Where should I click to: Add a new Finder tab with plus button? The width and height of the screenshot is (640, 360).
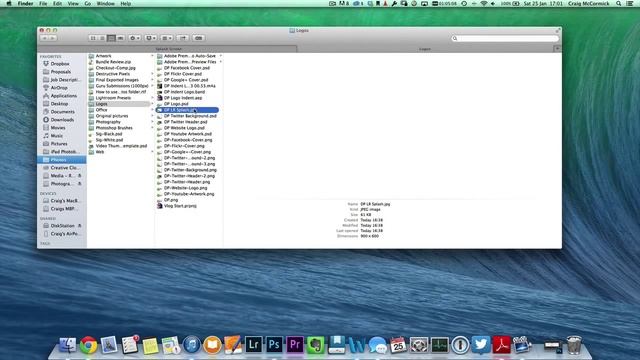click(x=557, y=49)
